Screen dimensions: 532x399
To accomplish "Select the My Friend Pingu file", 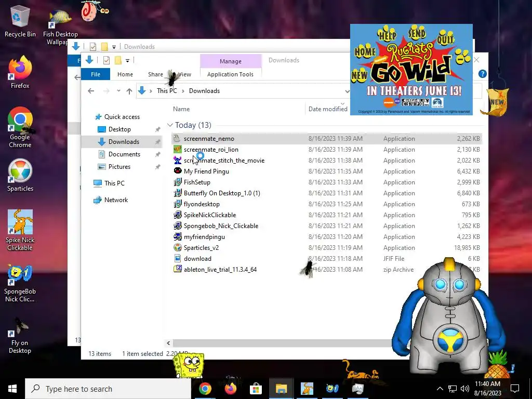I will [206, 171].
